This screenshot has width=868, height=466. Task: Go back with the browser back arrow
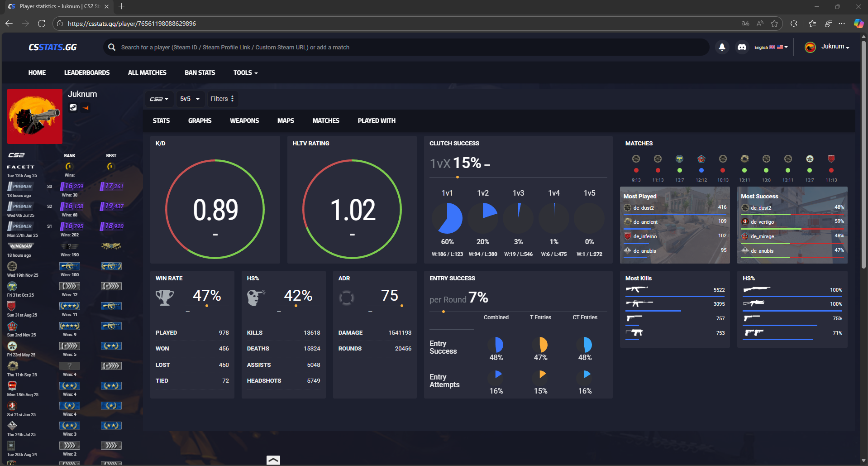point(9,24)
